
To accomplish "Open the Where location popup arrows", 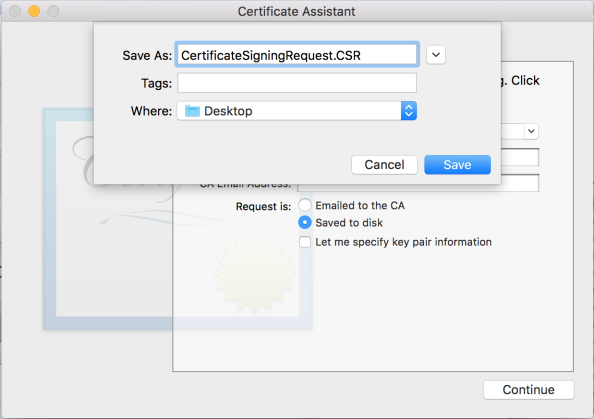I will (x=409, y=111).
